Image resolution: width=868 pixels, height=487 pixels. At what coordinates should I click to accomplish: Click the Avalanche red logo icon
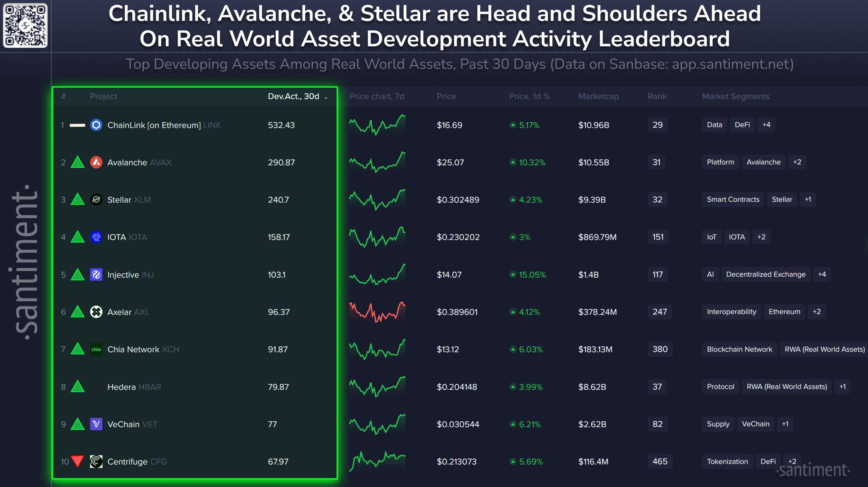point(96,163)
